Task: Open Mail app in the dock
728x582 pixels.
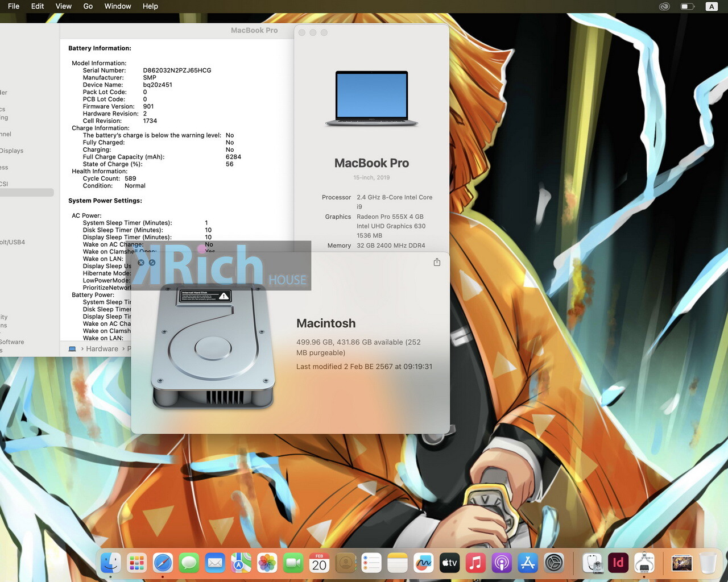Action: (215, 563)
